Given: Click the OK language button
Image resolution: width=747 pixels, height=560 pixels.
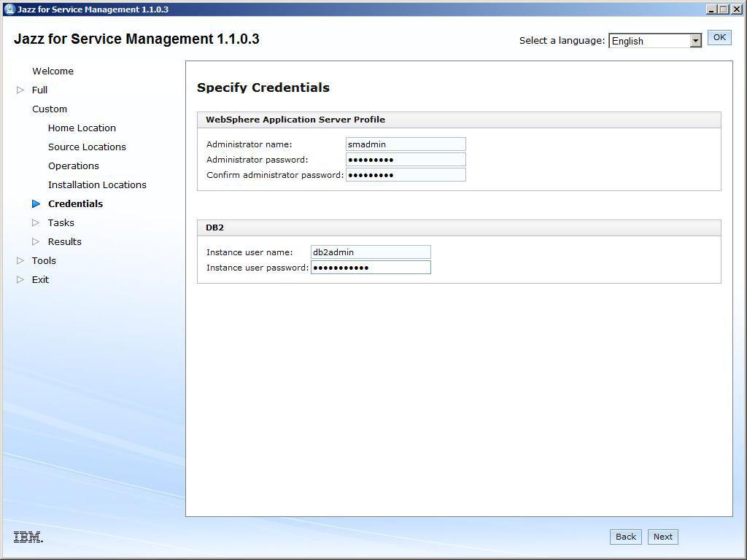Looking at the screenshot, I should tap(719, 38).
